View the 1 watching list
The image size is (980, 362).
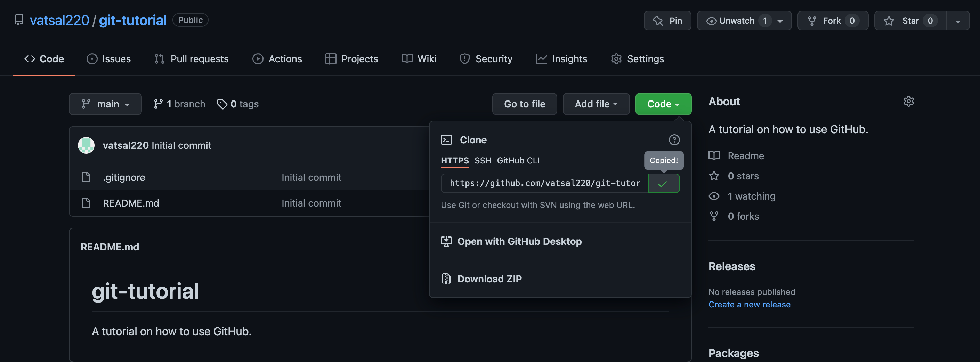click(x=751, y=196)
